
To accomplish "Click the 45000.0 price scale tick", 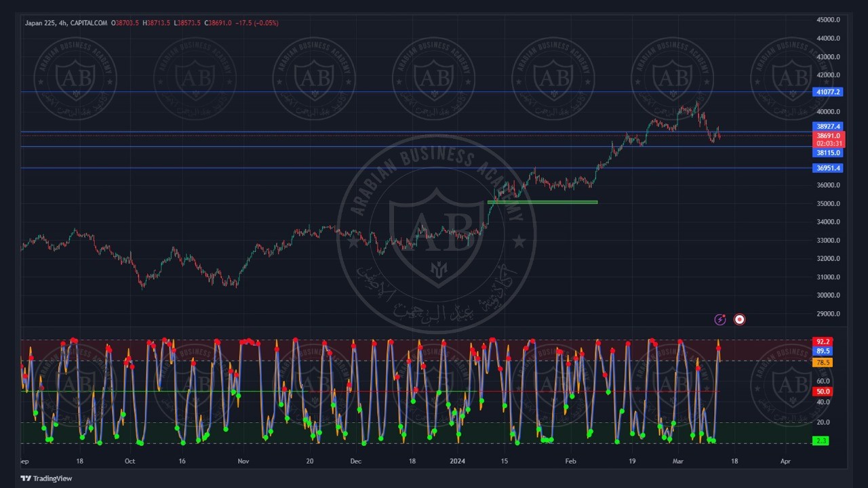I will point(828,20).
